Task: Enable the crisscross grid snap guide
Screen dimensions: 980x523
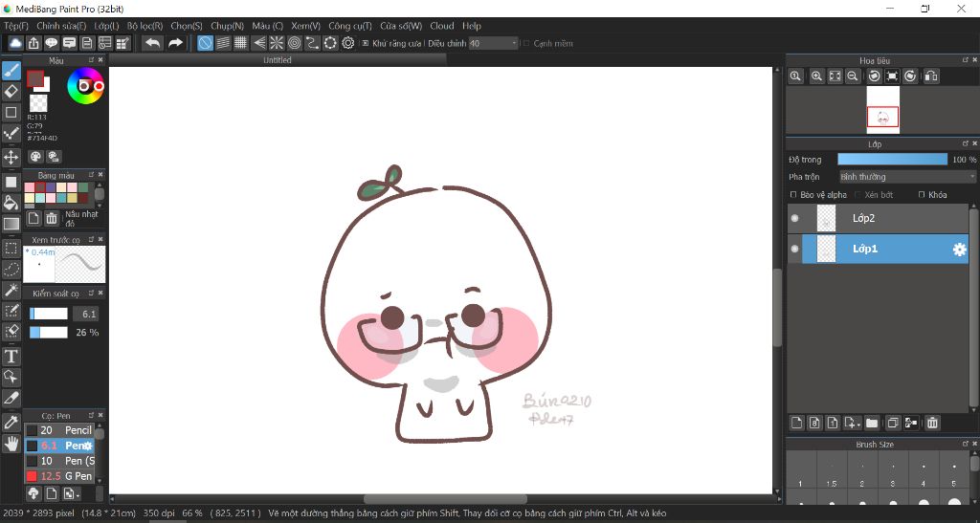Action: click(240, 43)
